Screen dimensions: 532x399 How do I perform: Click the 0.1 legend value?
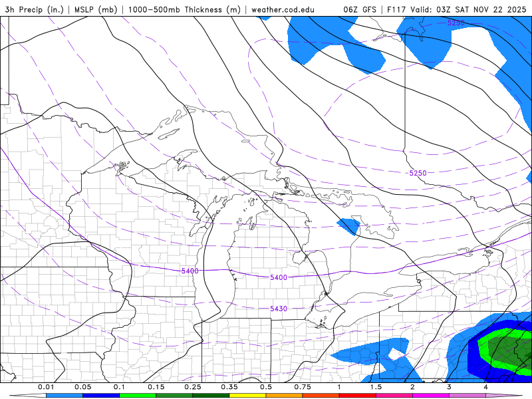point(119,387)
